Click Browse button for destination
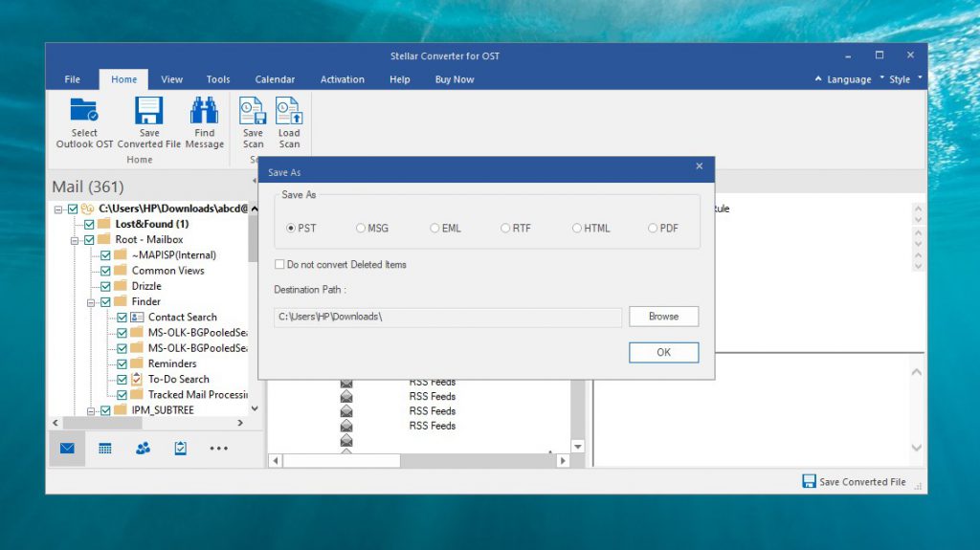This screenshot has width=980, height=550. (664, 317)
